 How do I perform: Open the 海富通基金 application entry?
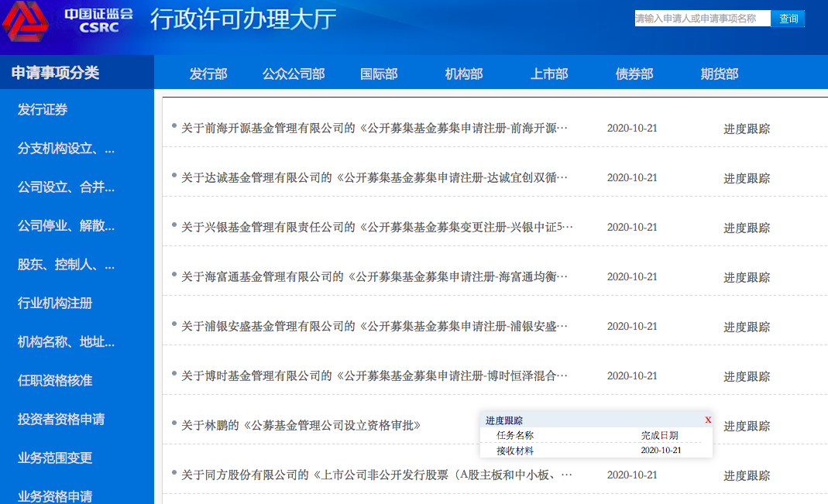374,277
